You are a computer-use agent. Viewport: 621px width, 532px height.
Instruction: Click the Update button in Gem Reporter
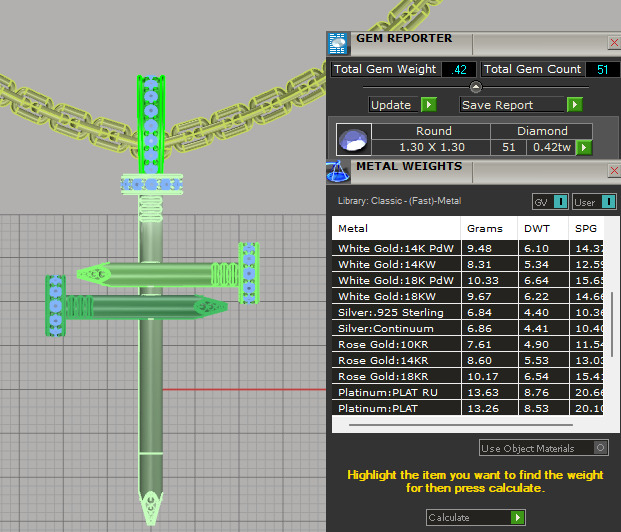[x=393, y=105]
